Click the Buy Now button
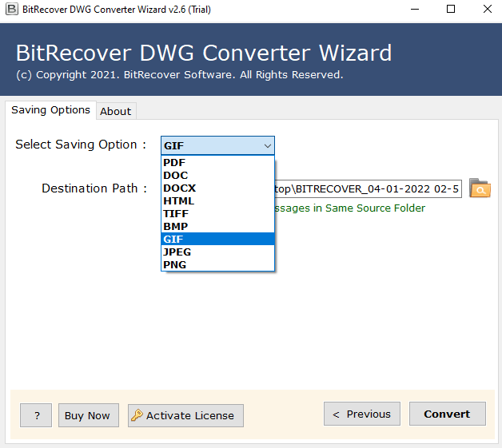502x448 pixels. tap(88, 415)
